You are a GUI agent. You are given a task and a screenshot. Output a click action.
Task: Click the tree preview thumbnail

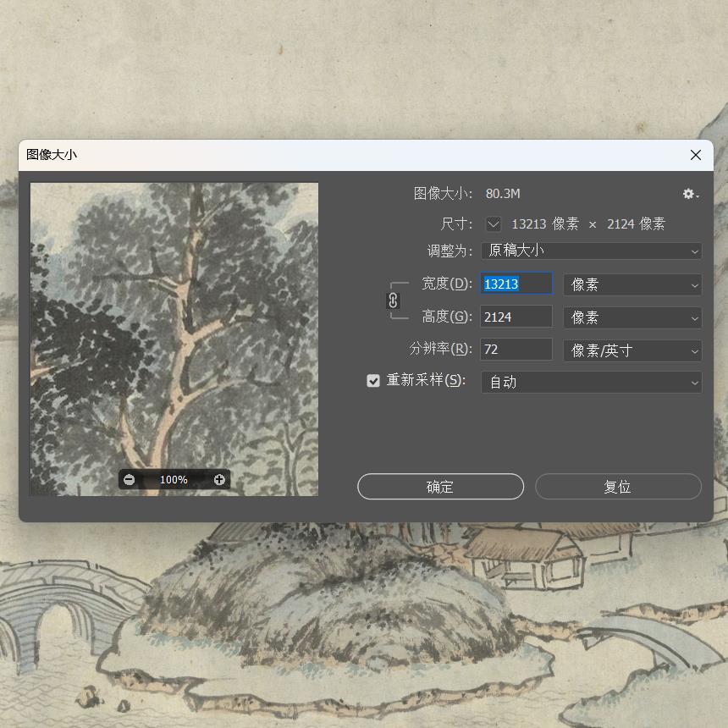tap(174, 339)
